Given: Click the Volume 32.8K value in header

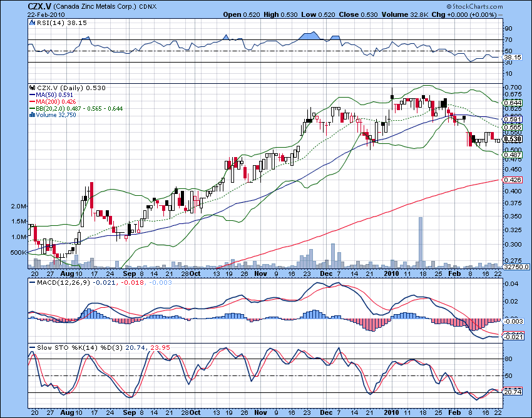Looking at the screenshot, I should pos(405,14).
